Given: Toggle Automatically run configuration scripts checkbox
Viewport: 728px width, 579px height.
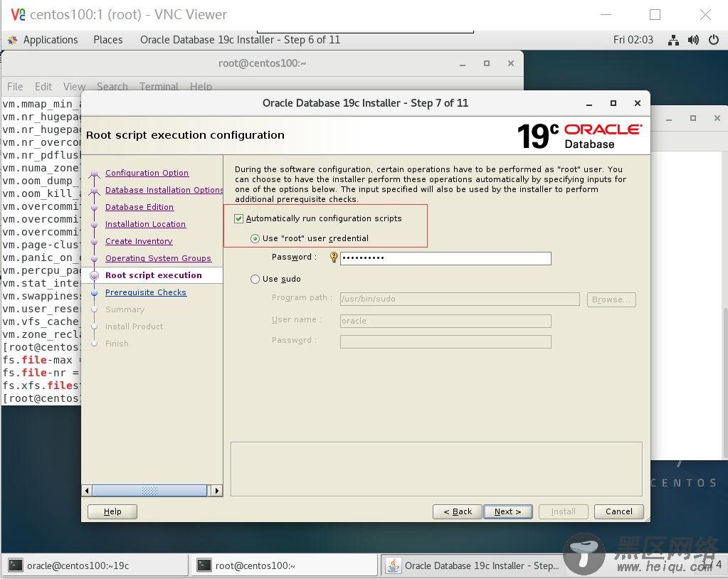Looking at the screenshot, I should pyautogui.click(x=238, y=218).
